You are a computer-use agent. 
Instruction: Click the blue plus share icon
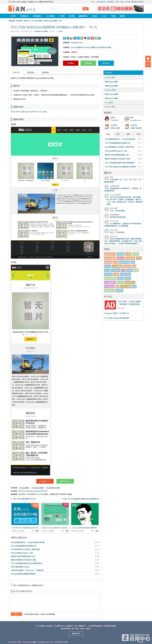click(64, 38)
